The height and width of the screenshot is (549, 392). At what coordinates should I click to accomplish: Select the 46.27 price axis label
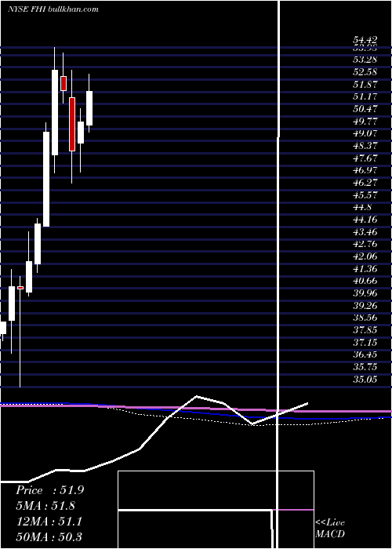click(x=365, y=183)
